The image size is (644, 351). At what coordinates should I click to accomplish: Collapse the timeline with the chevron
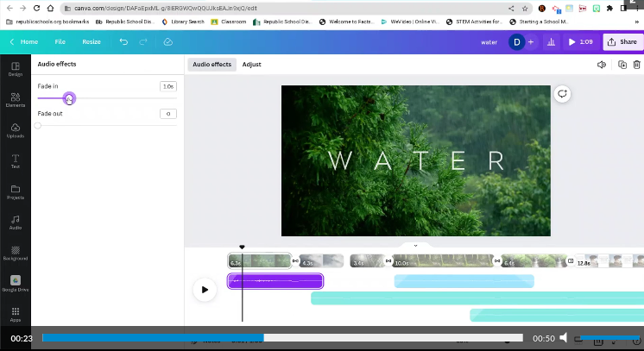click(415, 246)
